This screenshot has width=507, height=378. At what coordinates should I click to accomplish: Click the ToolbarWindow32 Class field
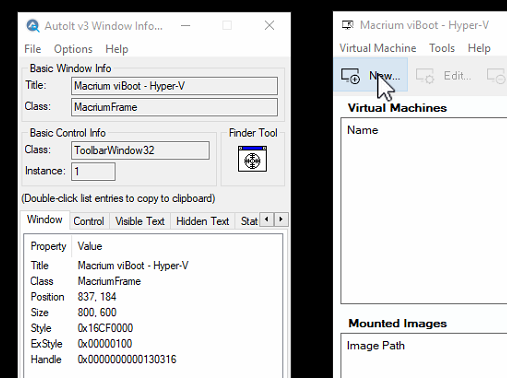140,150
